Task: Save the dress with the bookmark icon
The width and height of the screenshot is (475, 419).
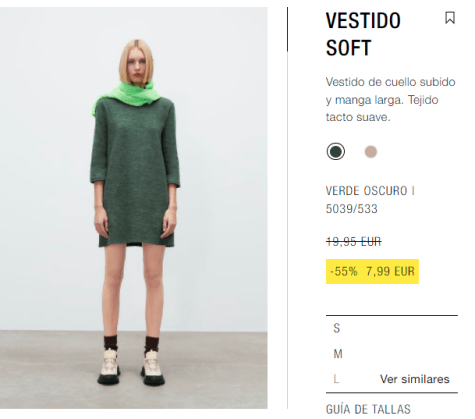Action: (450, 18)
